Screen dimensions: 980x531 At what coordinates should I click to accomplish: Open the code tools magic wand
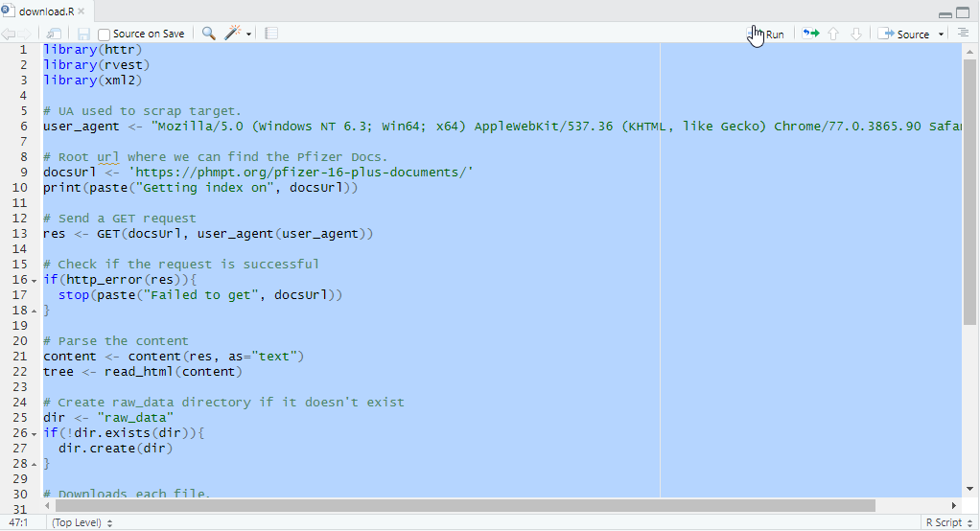(x=233, y=34)
